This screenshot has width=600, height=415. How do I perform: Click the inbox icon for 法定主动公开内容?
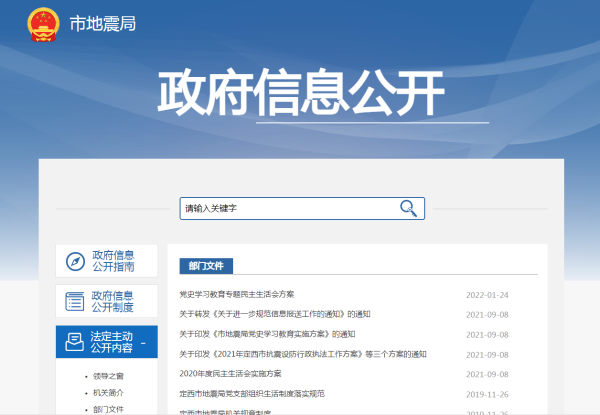tap(75, 342)
